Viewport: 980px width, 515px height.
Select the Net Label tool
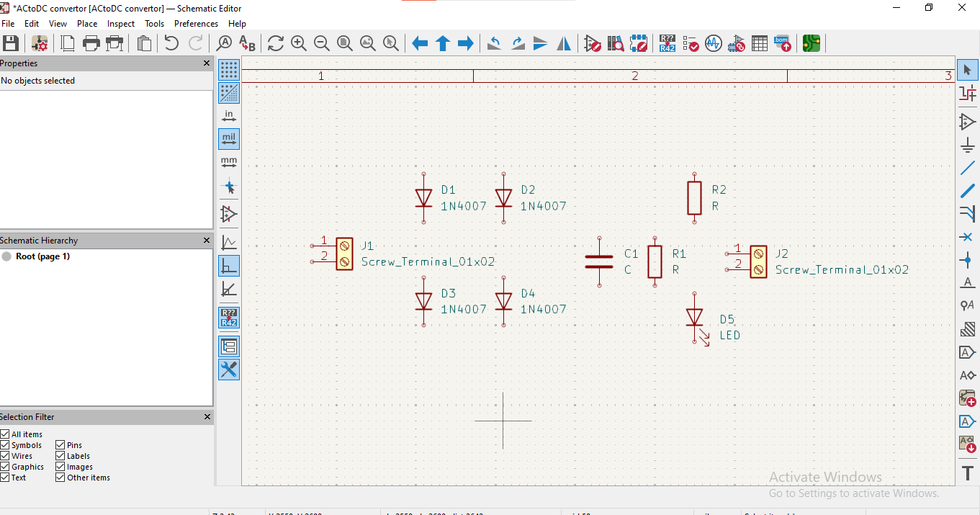(967, 283)
